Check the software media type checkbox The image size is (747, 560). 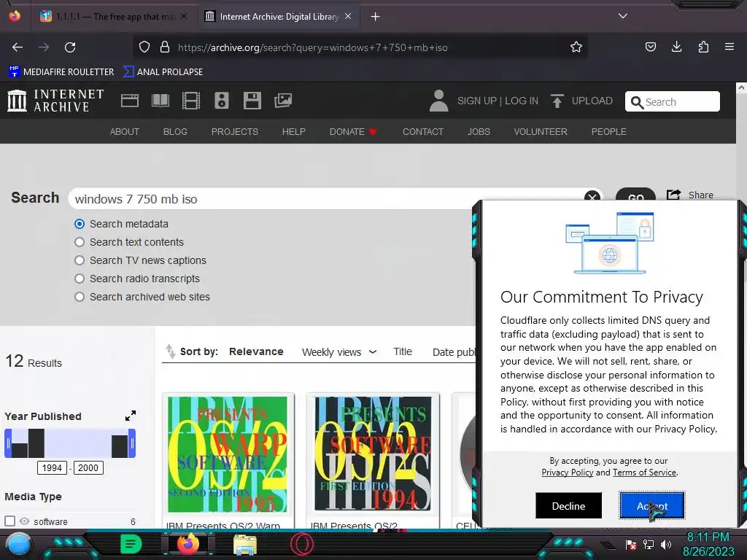[9, 521]
